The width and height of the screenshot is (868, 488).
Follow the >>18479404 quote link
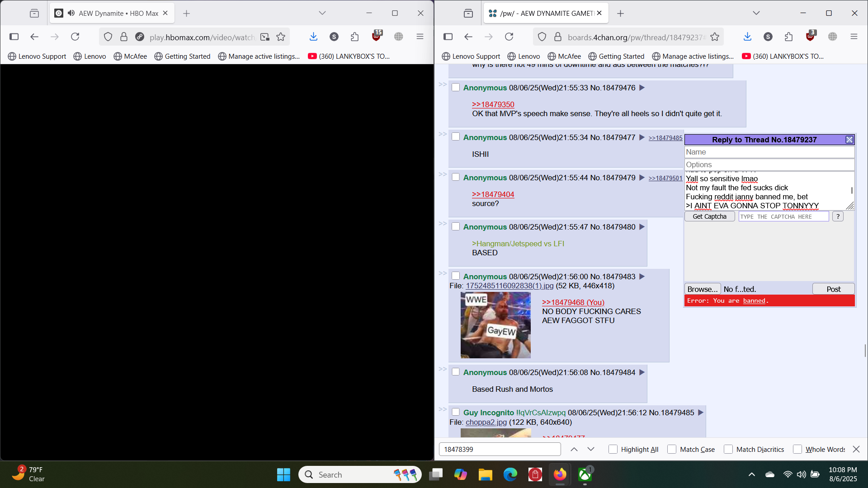(493, 194)
